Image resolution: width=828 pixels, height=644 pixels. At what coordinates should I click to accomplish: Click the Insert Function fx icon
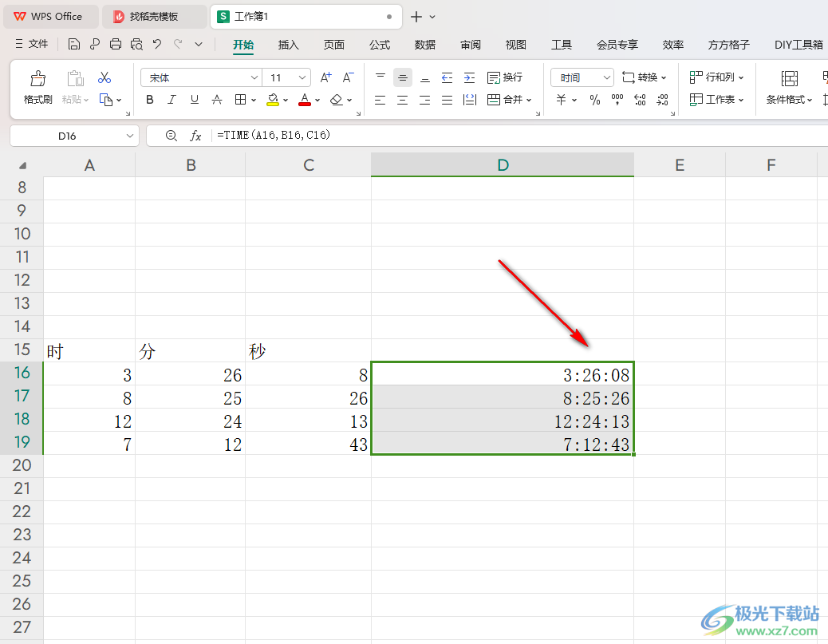tap(195, 136)
